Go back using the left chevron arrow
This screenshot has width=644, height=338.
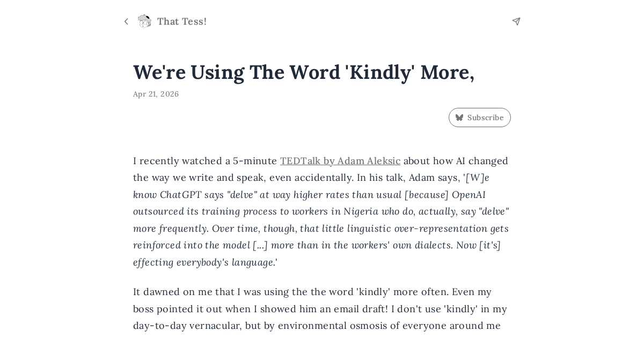click(x=126, y=21)
